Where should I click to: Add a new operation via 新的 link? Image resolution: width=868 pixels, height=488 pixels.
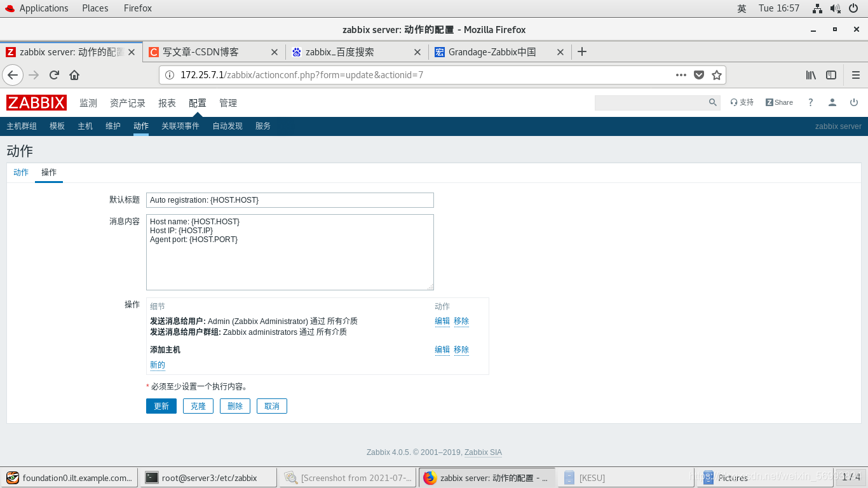[158, 365]
